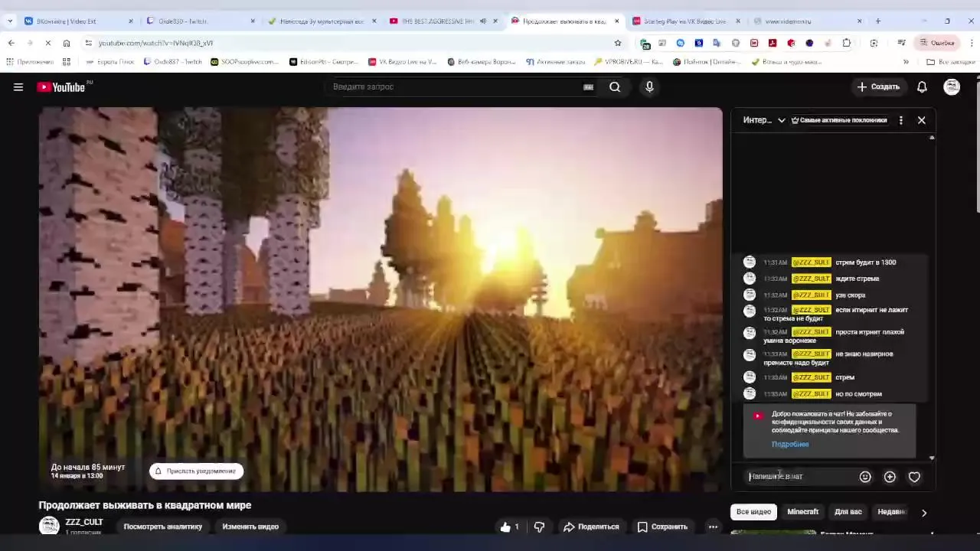Select the Все видео chip

tap(753, 512)
